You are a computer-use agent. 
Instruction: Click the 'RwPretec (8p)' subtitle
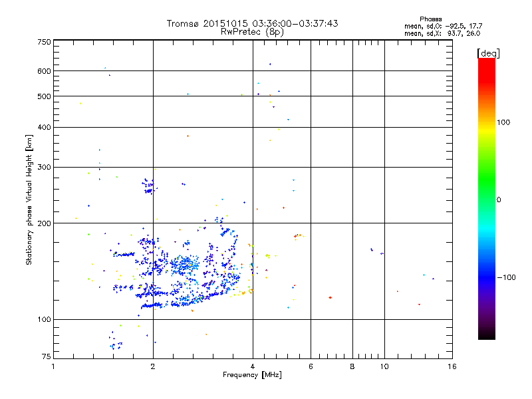252,32
